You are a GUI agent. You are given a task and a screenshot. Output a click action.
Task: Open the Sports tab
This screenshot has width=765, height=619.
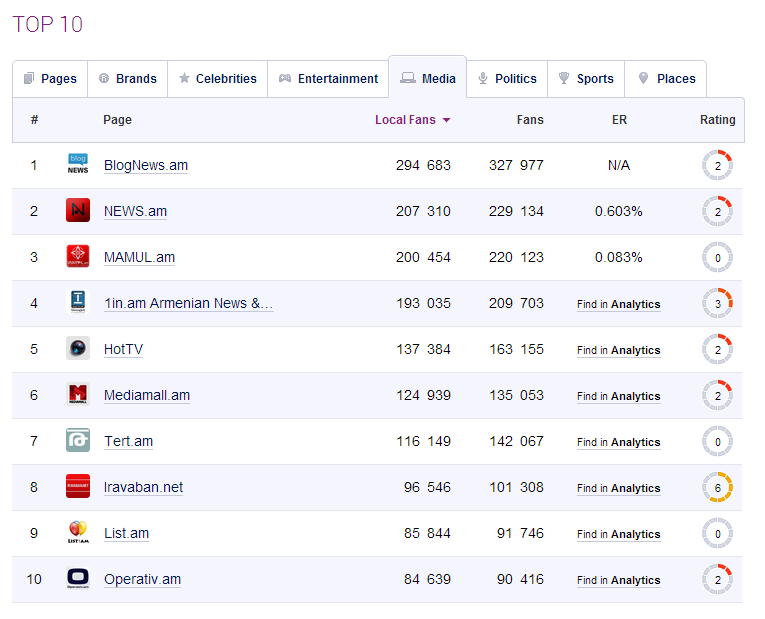586,79
